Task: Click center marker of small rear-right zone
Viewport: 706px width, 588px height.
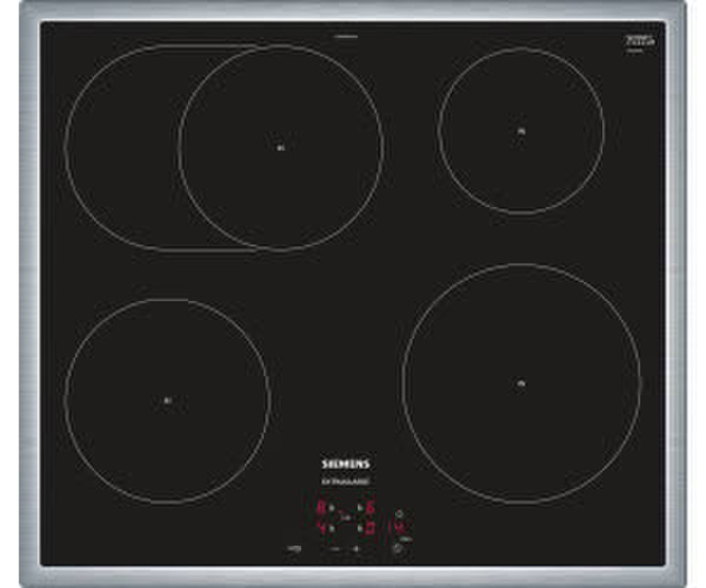Action: tap(521, 131)
